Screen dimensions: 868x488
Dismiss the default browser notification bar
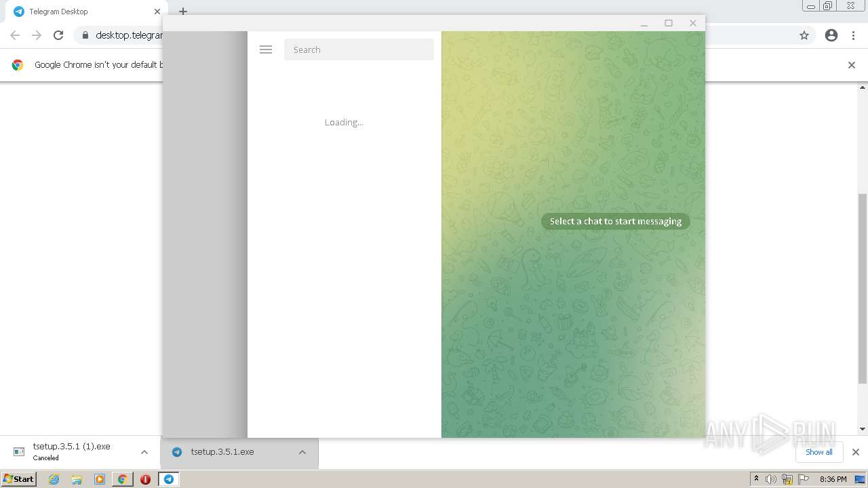[x=852, y=65]
